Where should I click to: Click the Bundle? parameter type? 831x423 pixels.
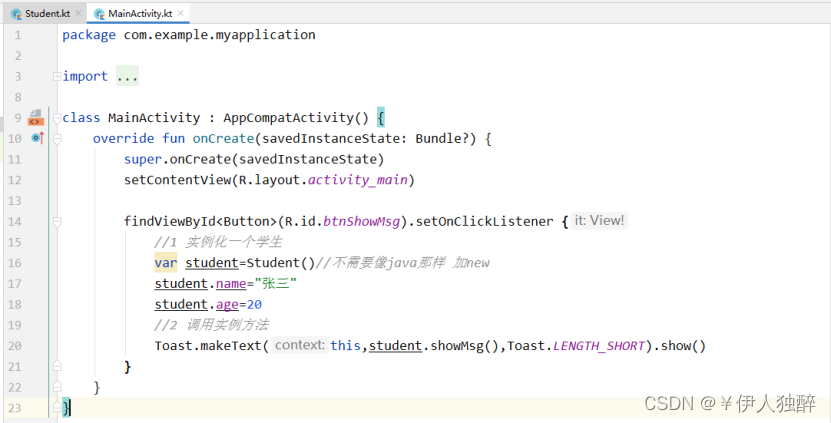[x=442, y=138]
